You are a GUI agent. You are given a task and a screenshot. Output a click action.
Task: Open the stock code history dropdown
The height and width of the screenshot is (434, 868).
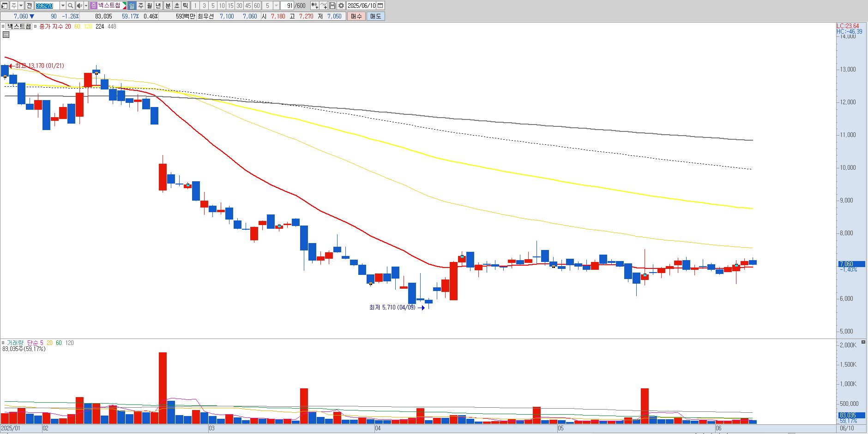tap(63, 6)
